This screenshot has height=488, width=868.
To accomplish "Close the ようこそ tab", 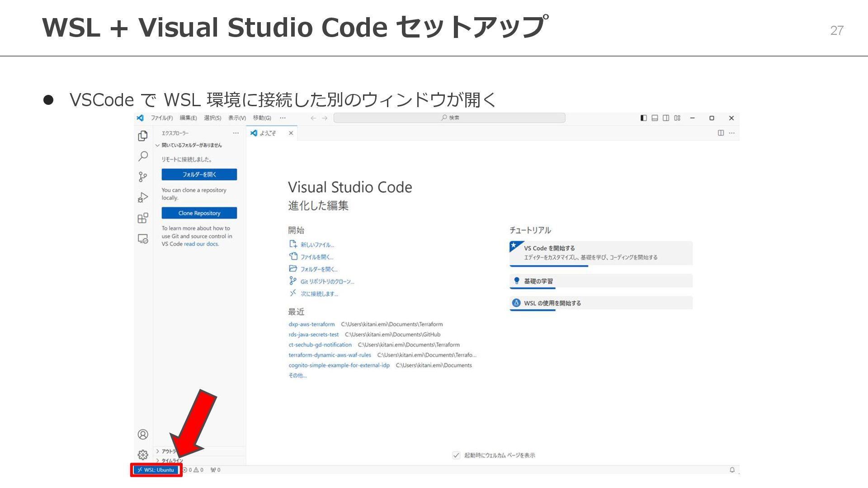I will 291,133.
